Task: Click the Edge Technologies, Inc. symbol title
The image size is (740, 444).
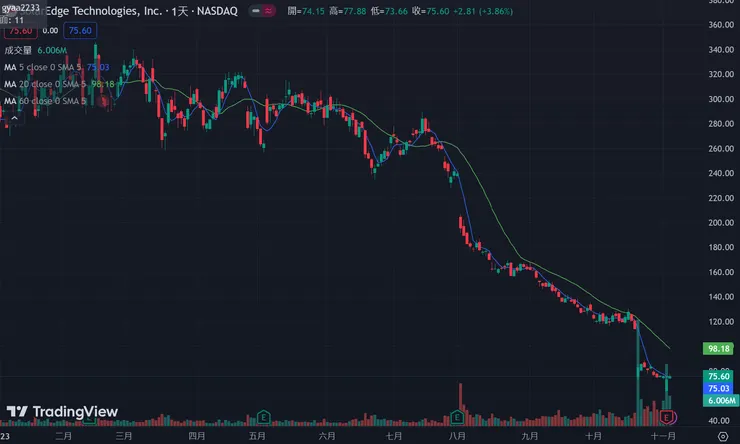Action: coord(103,11)
